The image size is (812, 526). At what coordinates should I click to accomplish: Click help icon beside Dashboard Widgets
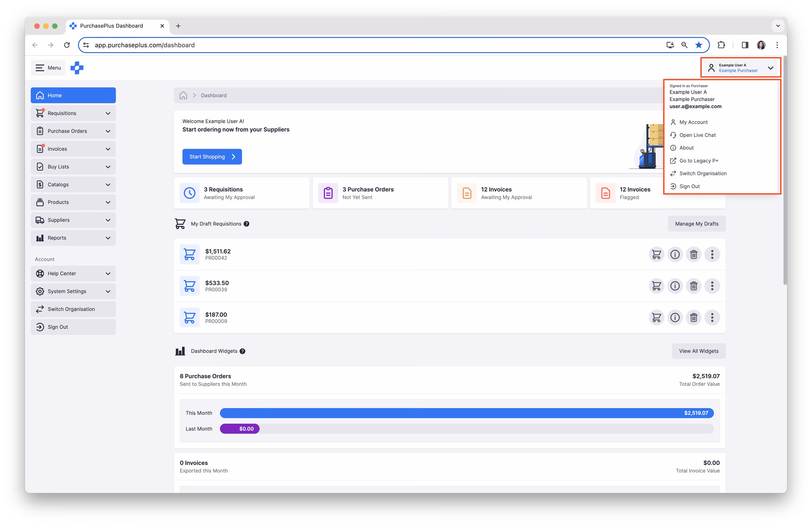click(242, 351)
